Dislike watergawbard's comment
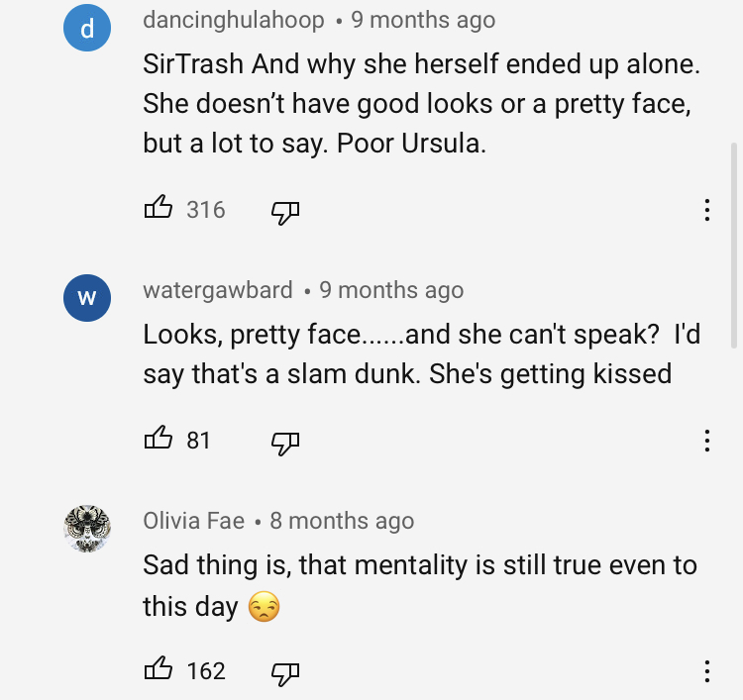This screenshot has width=743, height=700. coord(285,442)
